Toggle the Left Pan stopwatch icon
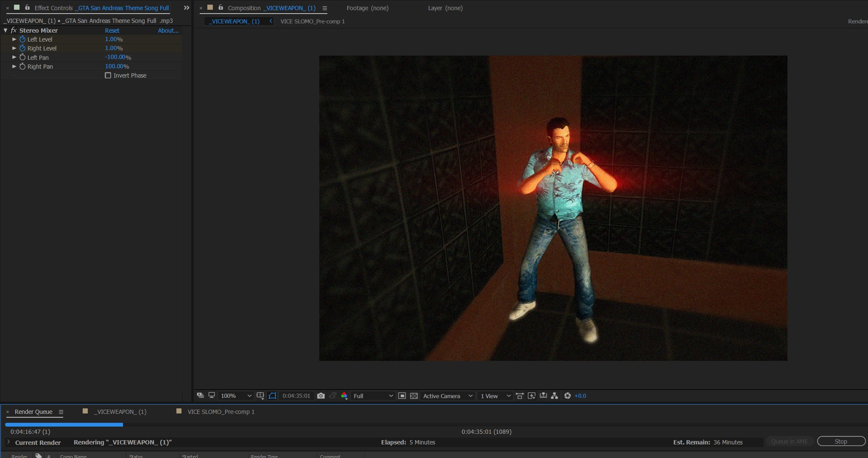Image resolution: width=868 pixels, height=458 pixels. pos(22,57)
